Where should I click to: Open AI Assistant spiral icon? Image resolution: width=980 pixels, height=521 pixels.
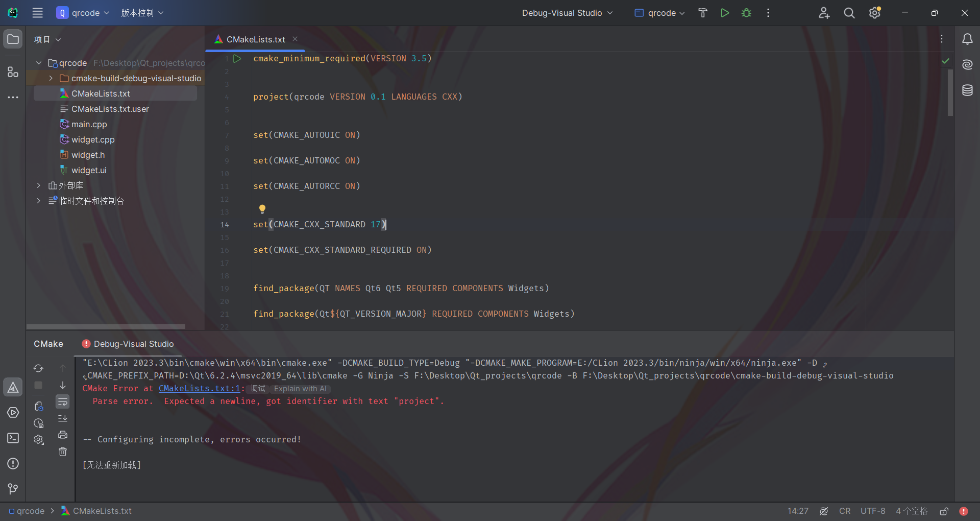[967, 64]
